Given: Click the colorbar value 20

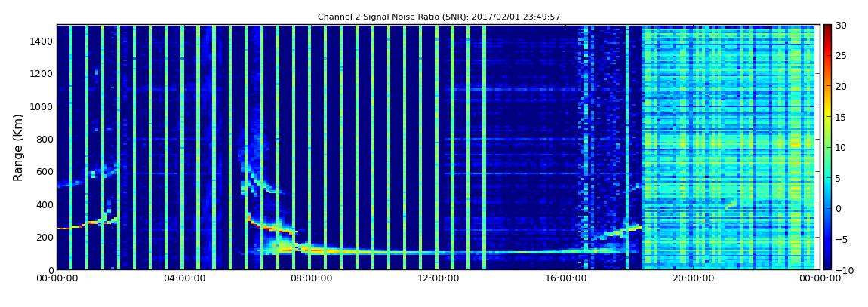Looking at the screenshot, I should [x=841, y=86].
